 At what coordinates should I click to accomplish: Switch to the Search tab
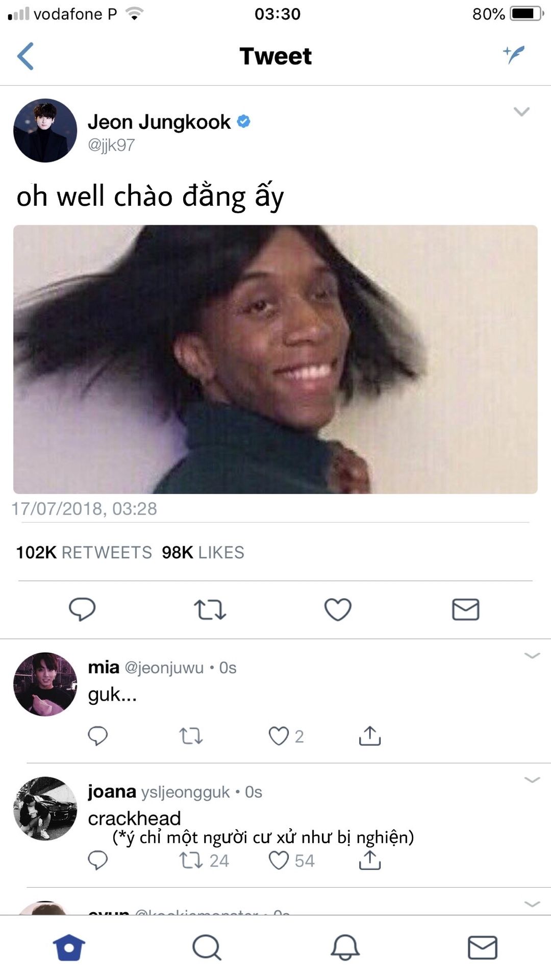tap(207, 947)
